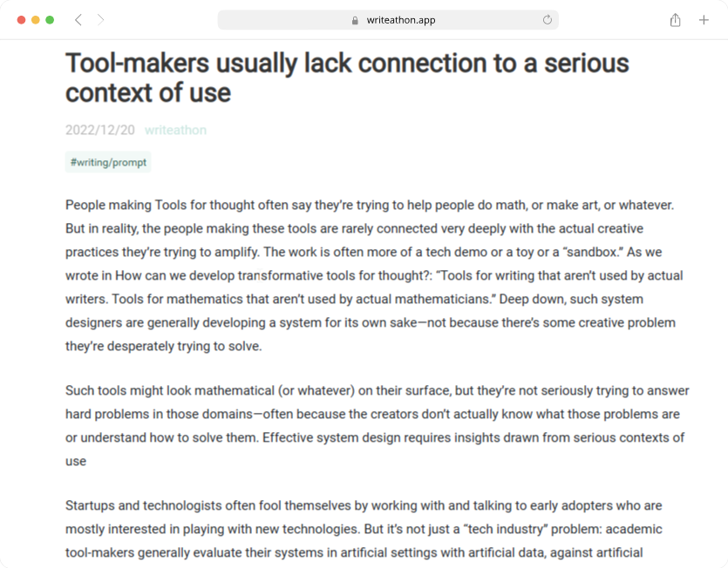Image resolution: width=728 pixels, height=568 pixels.
Task: Open the writeathon author link
Action: (175, 130)
